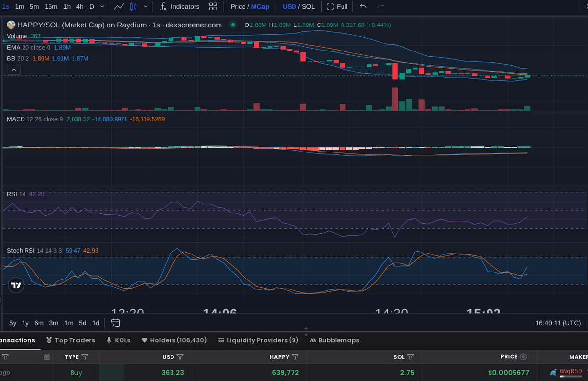Filter transactions by SOL column
Screen dimensions: 588x381
pyautogui.click(x=410, y=357)
